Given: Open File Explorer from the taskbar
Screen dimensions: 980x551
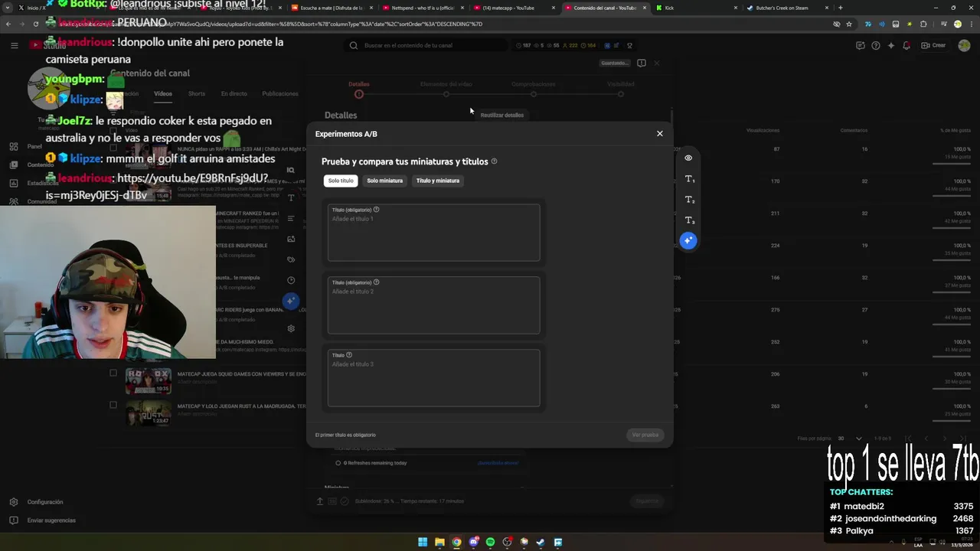Looking at the screenshot, I should tap(439, 542).
